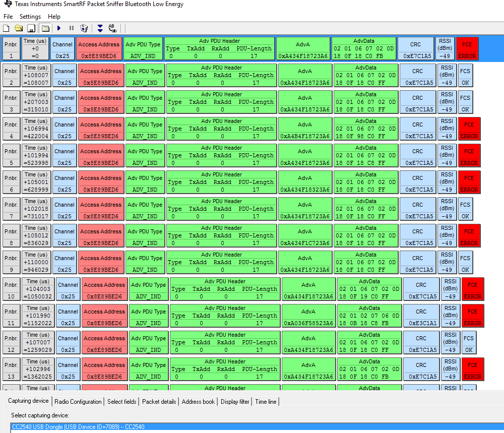
Task: Click packet 1 FCE ERROR cell
Action: point(467,48)
